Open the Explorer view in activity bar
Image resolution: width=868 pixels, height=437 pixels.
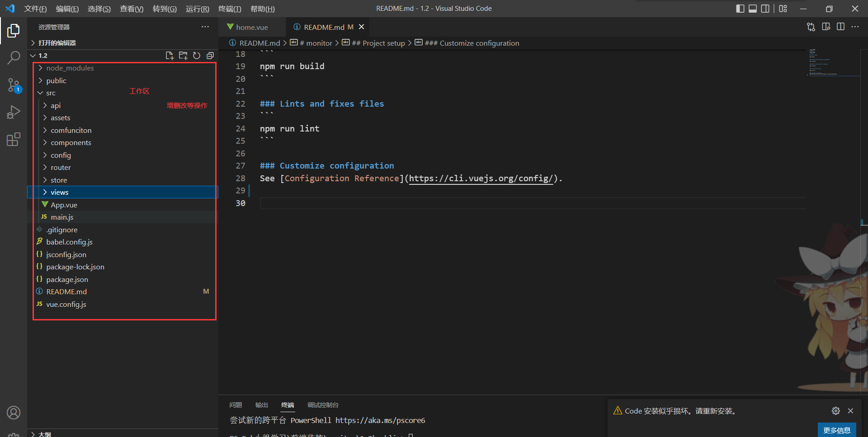click(14, 31)
